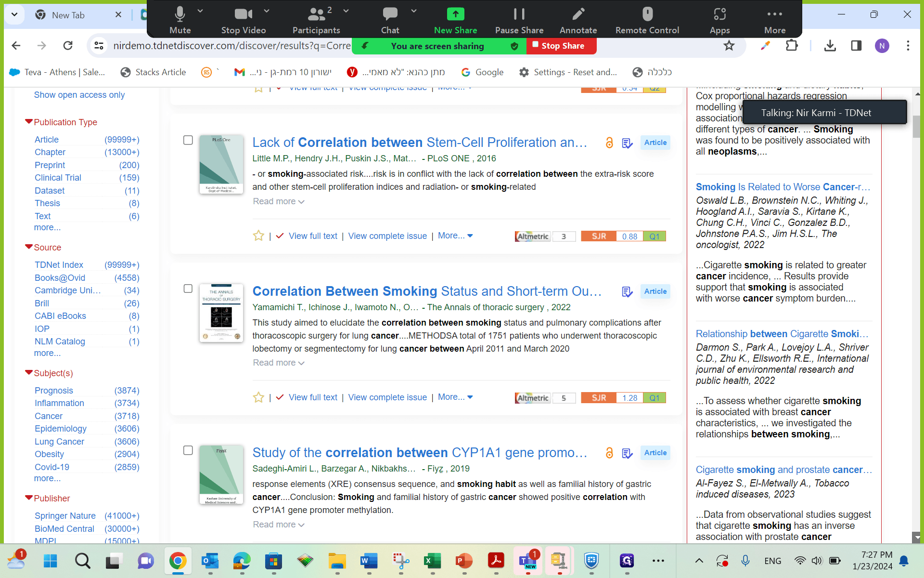
Task: Open Zoom Apps
Action: (x=719, y=20)
